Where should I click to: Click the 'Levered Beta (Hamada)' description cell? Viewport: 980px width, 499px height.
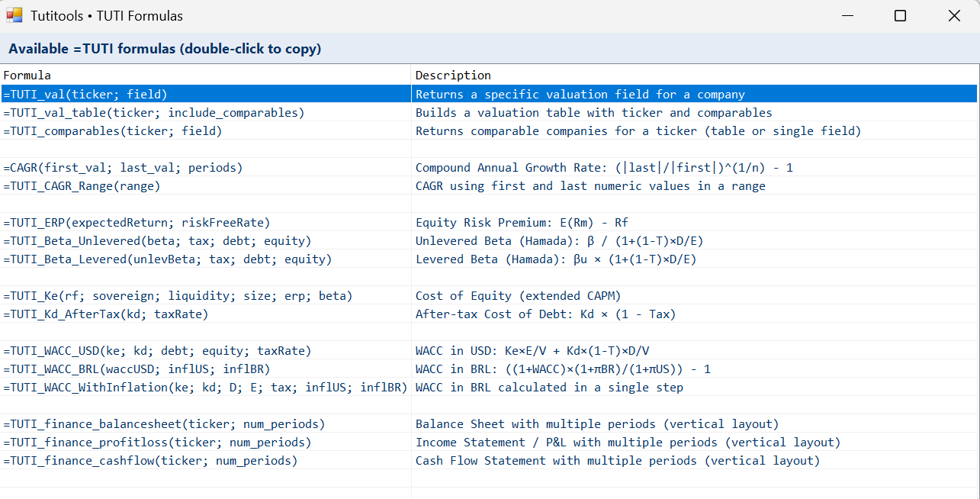[x=555, y=259]
